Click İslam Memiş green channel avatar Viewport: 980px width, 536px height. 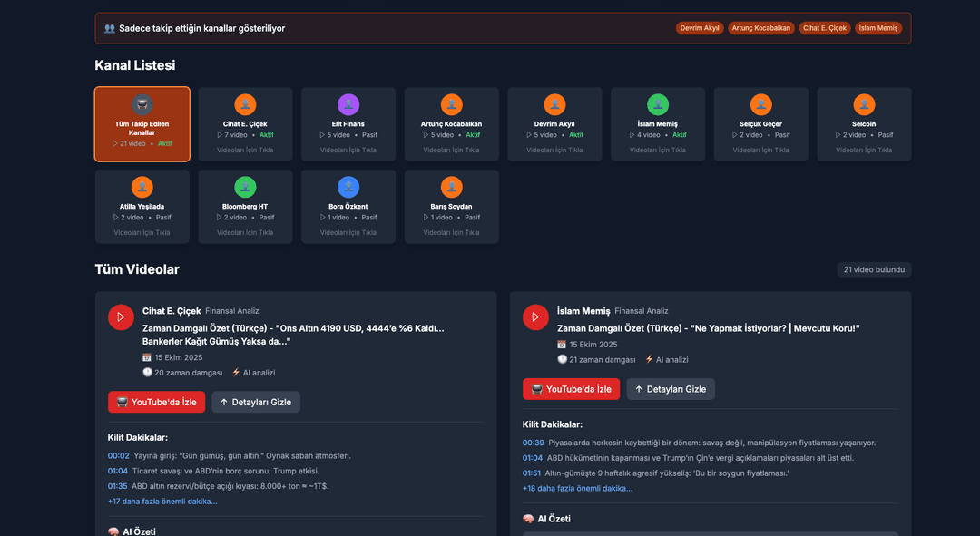(x=658, y=104)
